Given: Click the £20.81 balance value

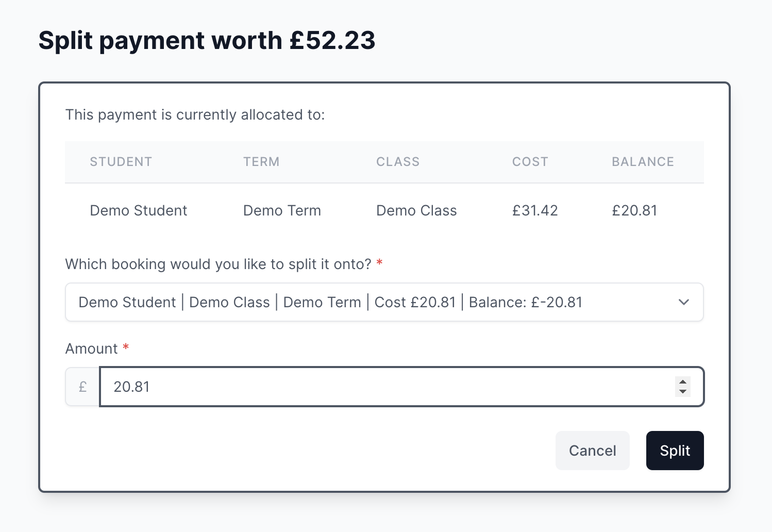Looking at the screenshot, I should pyautogui.click(x=634, y=210).
